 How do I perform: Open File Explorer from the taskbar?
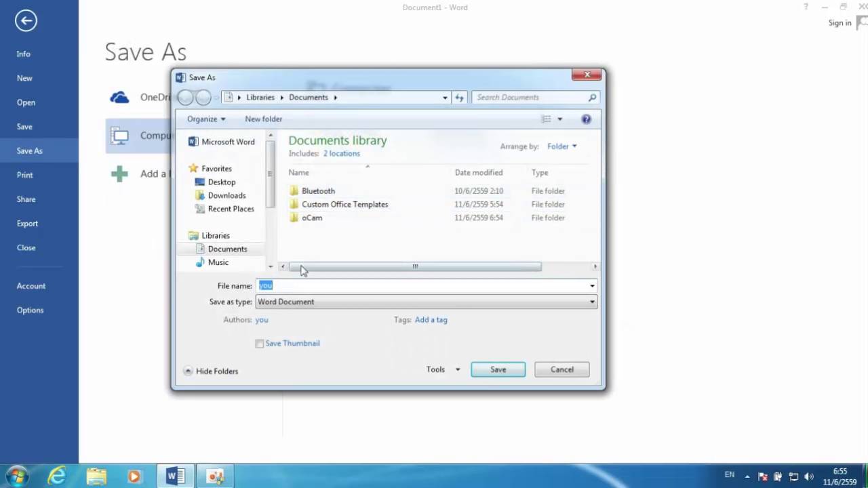pos(96,476)
